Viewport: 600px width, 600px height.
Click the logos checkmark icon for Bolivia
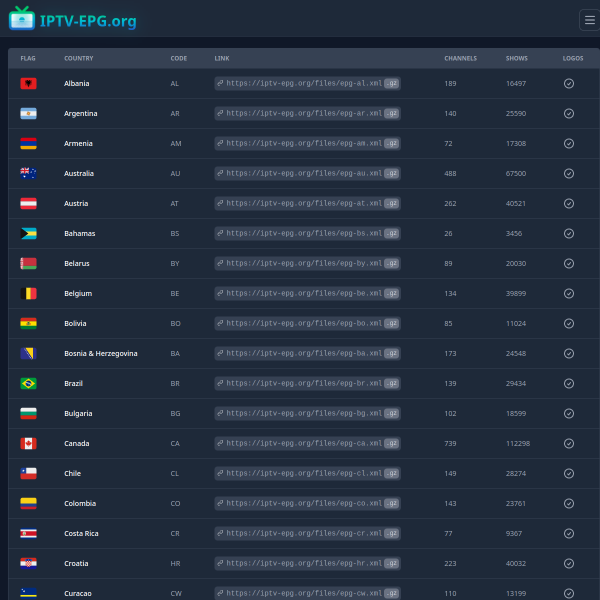pyautogui.click(x=569, y=323)
